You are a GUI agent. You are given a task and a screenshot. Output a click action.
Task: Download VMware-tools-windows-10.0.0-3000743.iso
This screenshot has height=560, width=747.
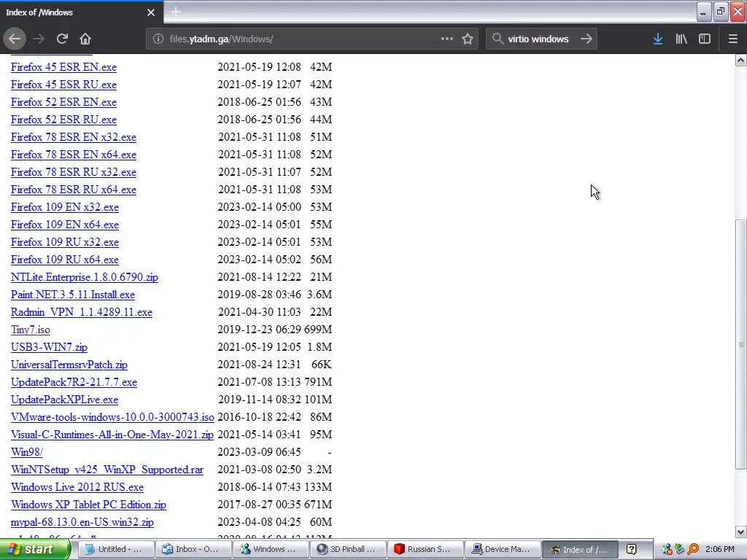(112, 417)
